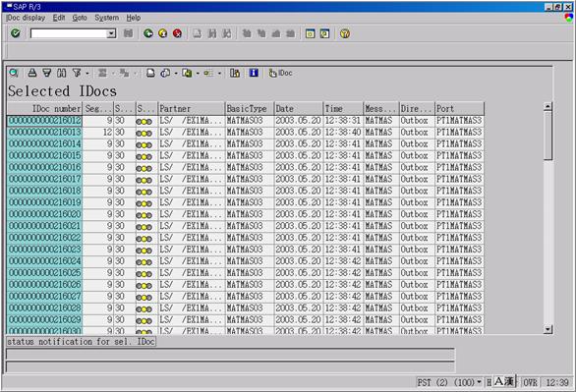Select IDoc number 0000000000216012
Image resolution: width=576 pixels, height=392 pixels.
click(x=44, y=121)
